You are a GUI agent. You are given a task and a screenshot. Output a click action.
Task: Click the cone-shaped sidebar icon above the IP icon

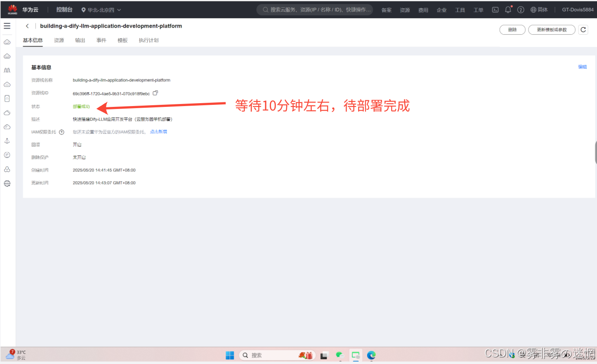click(x=7, y=141)
